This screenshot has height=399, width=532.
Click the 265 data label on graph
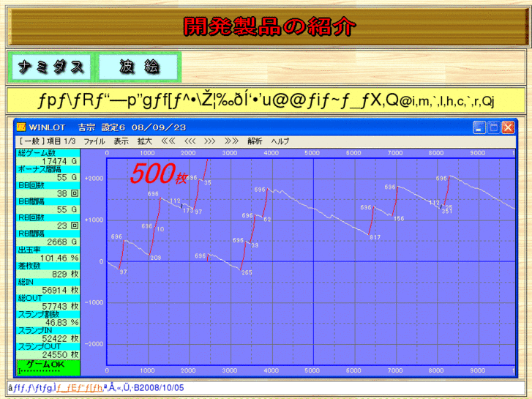(247, 272)
